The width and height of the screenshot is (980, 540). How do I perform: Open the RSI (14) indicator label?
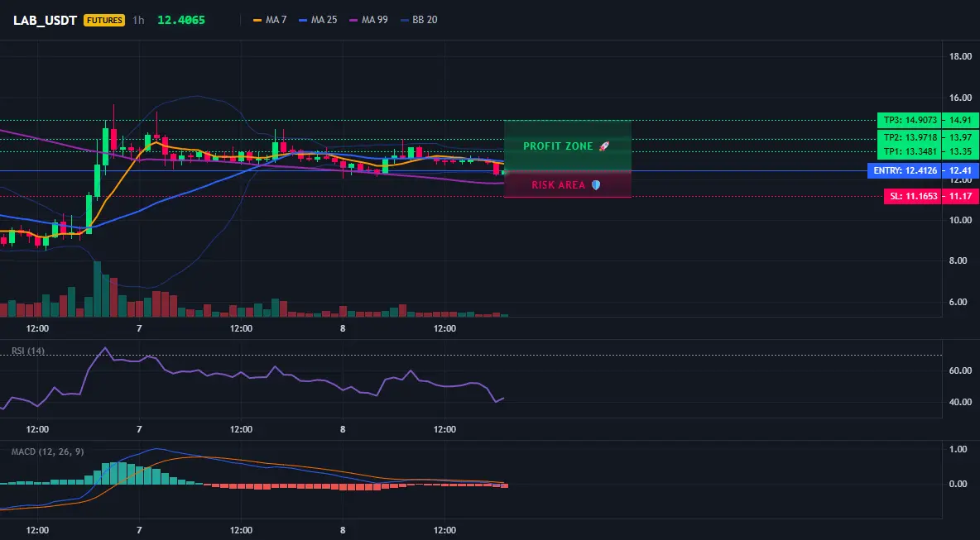point(28,351)
